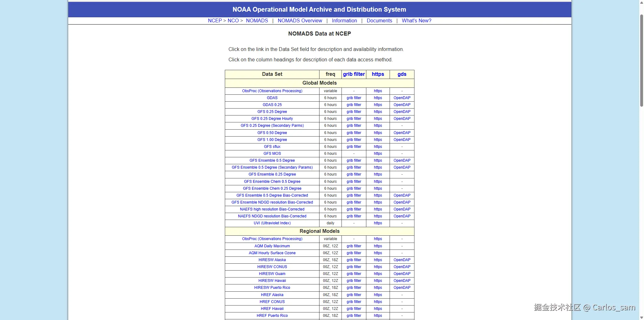Screen dimensions: 644x320
Task: Click the gds column heading
Action: (402, 74)
